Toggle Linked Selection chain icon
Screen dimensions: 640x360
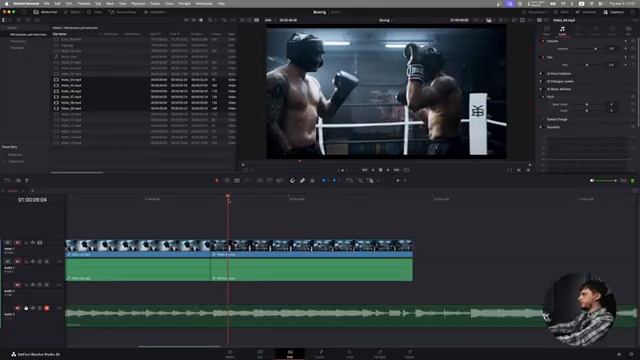click(302, 180)
